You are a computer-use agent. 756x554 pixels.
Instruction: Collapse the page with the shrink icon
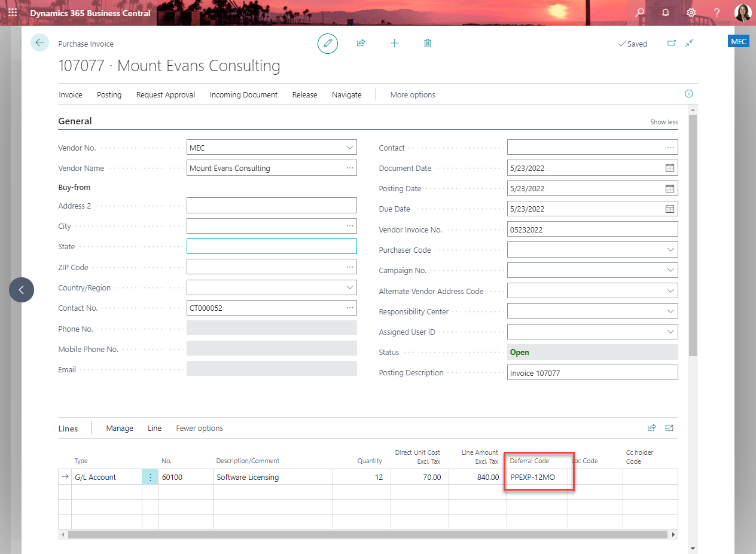point(690,44)
